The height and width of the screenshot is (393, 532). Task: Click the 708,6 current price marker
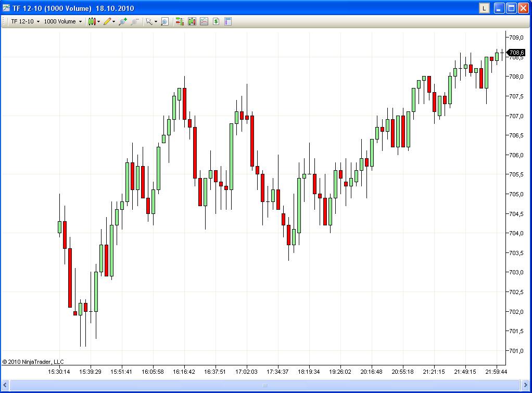pyautogui.click(x=516, y=53)
